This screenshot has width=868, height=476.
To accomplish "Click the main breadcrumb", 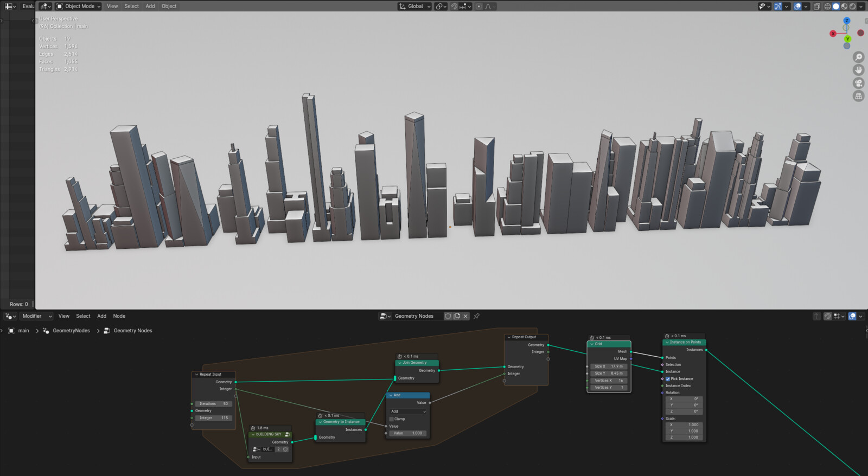I will [x=19, y=331].
